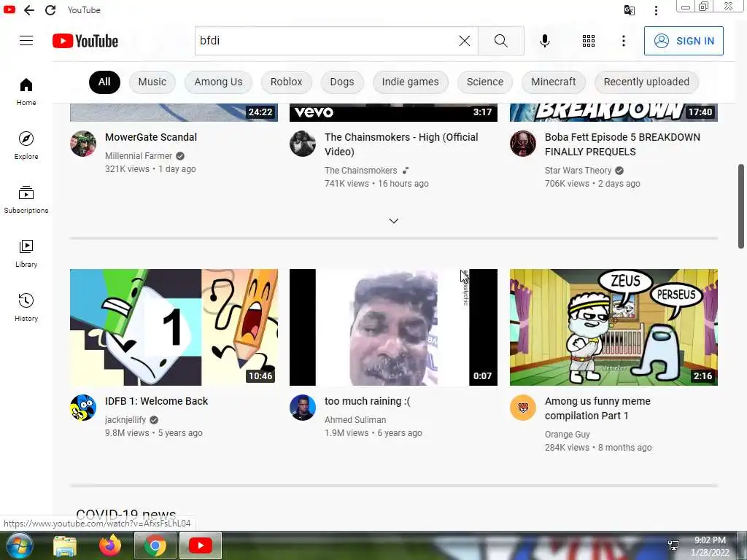Open jacknjellify channel avatar
Viewport: 747px width, 560px height.
tap(83, 408)
